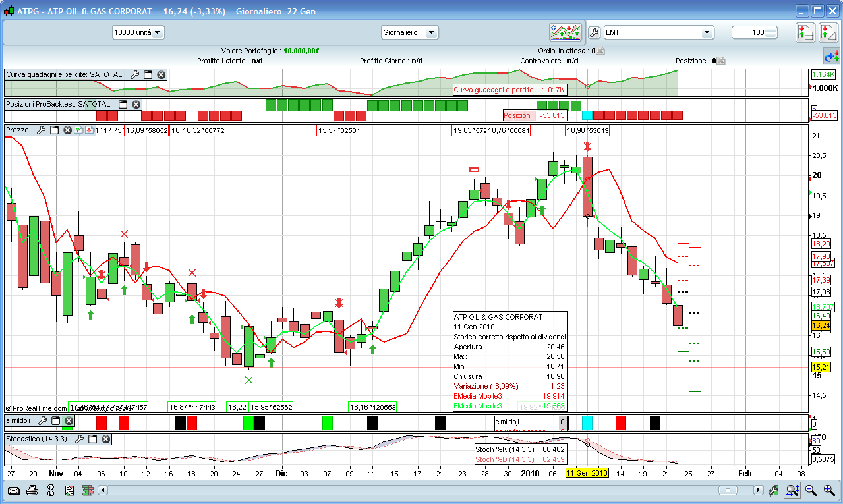Open the LMT order type dropdown
The image size is (843, 504).
tap(659, 32)
